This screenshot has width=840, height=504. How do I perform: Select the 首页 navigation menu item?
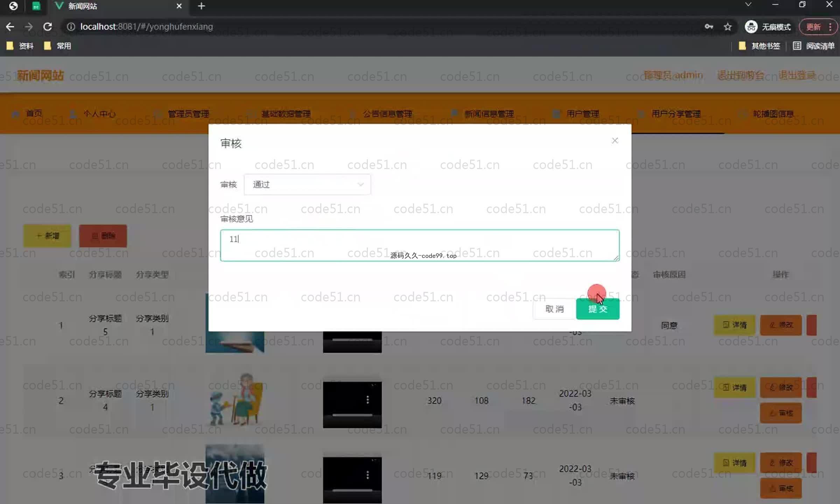pos(27,113)
